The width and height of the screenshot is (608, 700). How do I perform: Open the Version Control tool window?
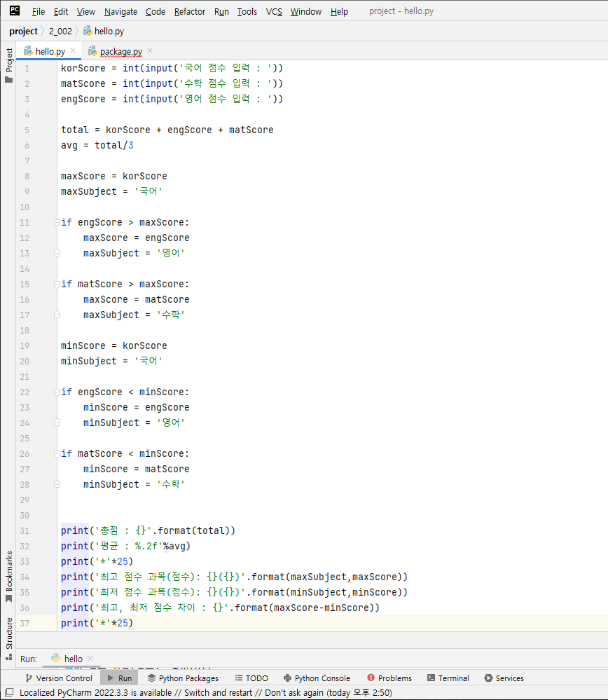click(59, 678)
